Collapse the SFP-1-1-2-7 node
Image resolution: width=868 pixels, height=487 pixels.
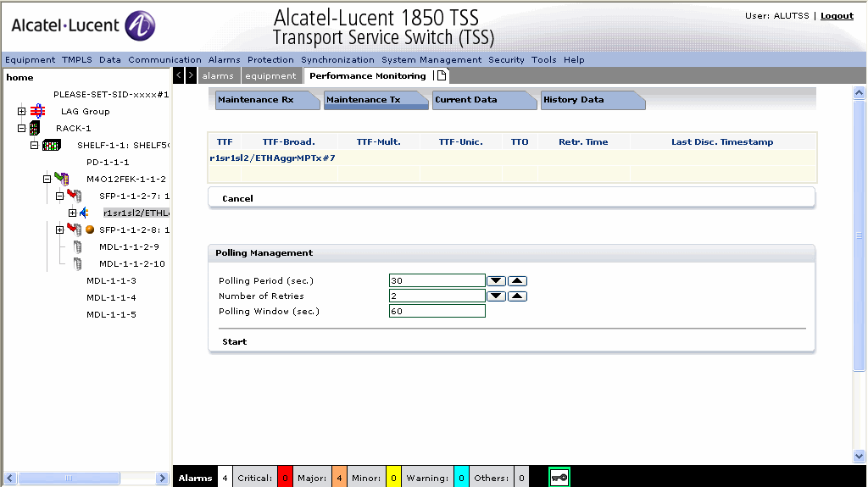tap(60, 196)
